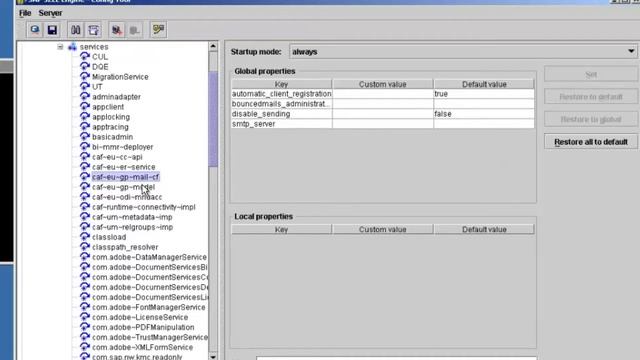The width and height of the screenshot is (640, 360).
Task: Click the service icon beside caf~eu~cc~api
Action: [84, 156]
